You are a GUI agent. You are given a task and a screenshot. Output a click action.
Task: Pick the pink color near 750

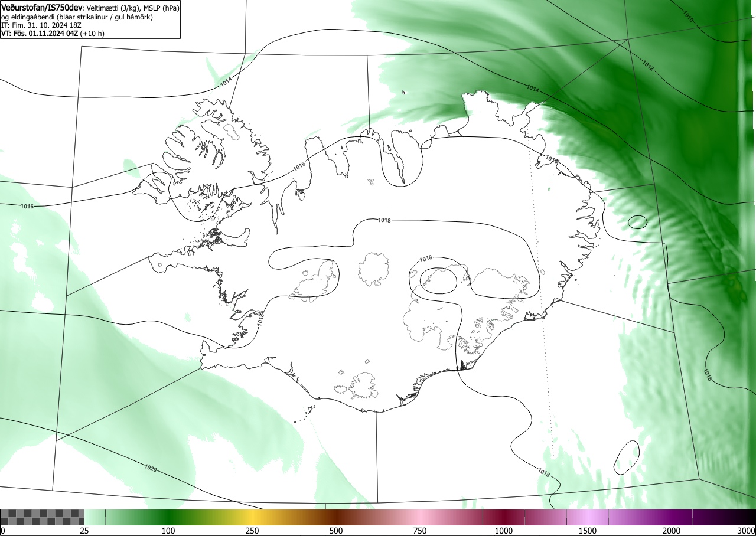point(420,517)
